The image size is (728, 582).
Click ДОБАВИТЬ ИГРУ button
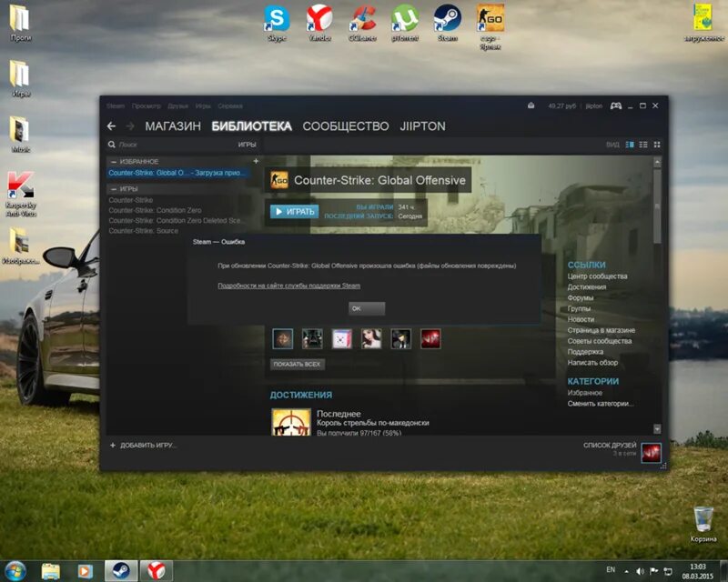pyautogui.click(x=144, y=446)
